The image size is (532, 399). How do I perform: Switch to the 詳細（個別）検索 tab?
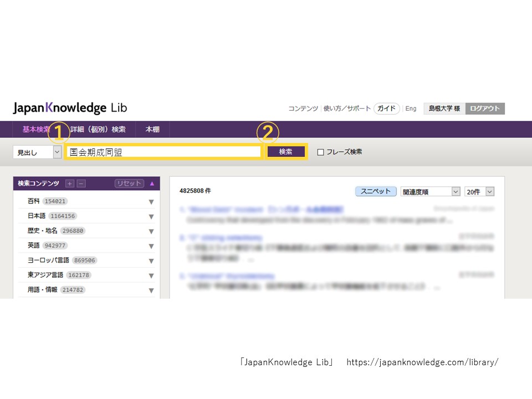(98, 129)
